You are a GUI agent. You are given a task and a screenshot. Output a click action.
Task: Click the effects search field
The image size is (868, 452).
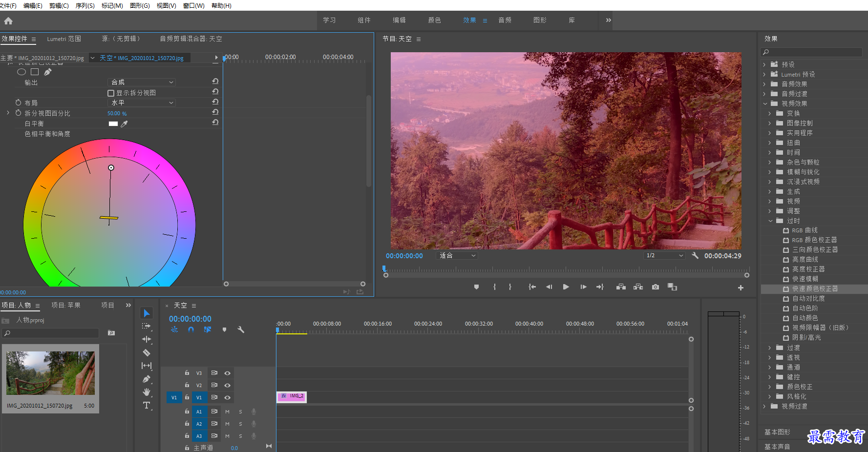811,52
